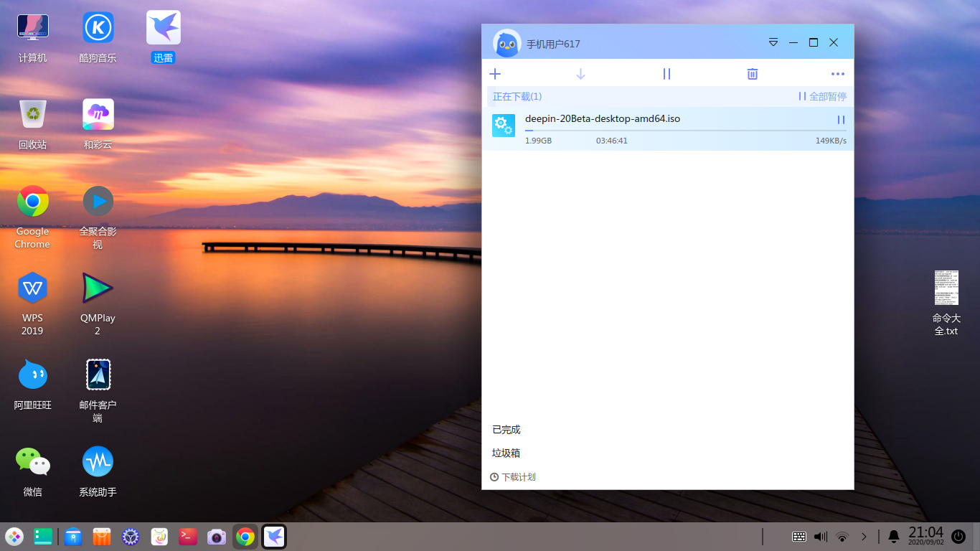Expand the system tray arrow in taskbar
This screenshot has height=551, width=980.
point(864,537)
